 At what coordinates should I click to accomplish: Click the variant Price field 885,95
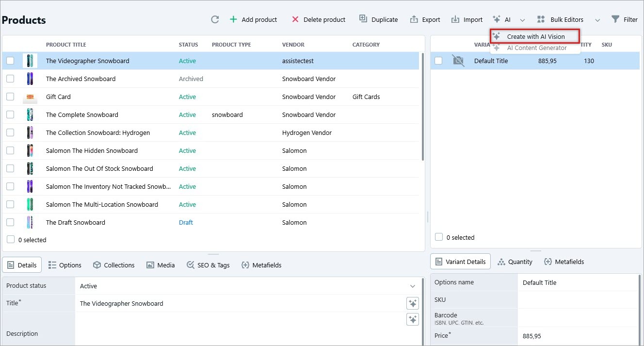pos(579,336)
